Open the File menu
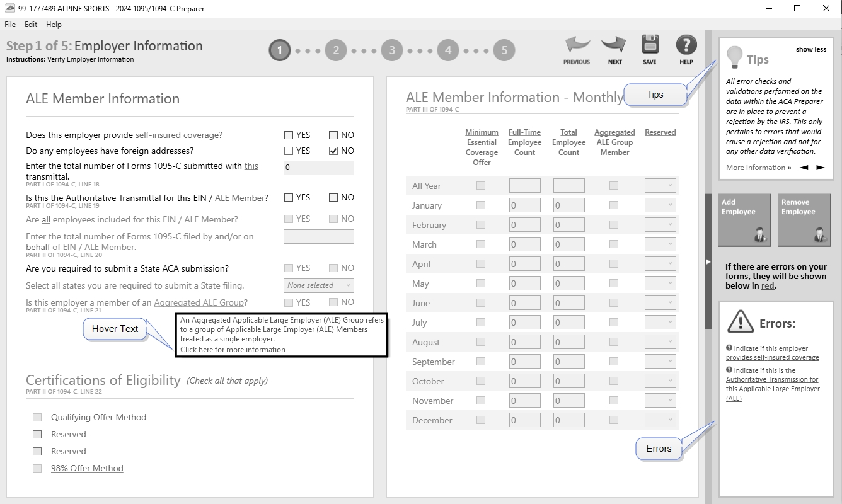Image resolution: width=842 pixels, height=504 pixels. click(x=10, y=25)
